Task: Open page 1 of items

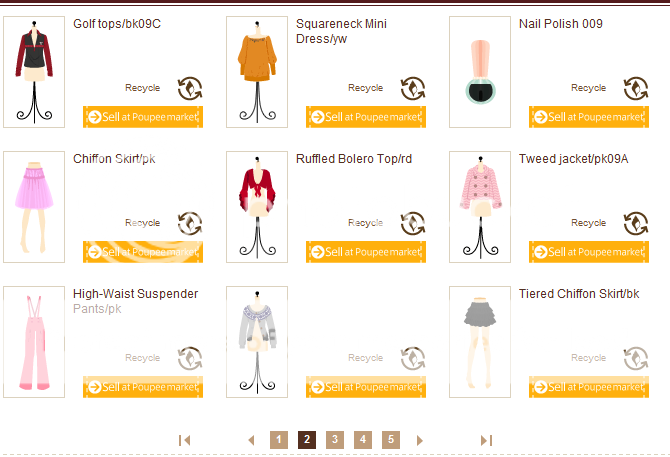Action: pyautogui.click(x=279, y=440)
